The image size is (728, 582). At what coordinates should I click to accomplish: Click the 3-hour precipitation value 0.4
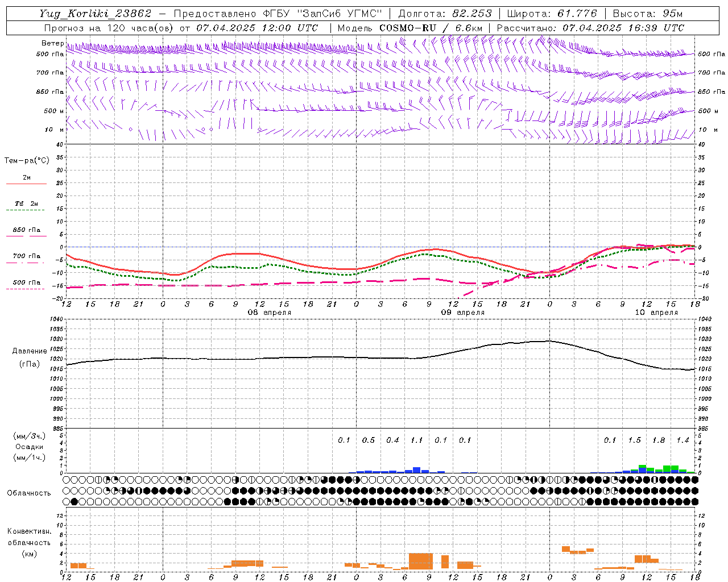pyautogui.click(x=392, y=440)
